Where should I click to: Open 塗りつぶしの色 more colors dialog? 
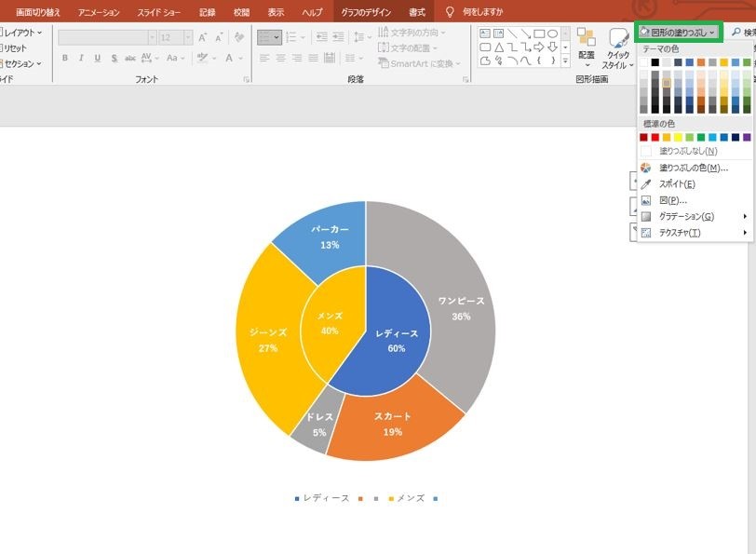[694, 168]
